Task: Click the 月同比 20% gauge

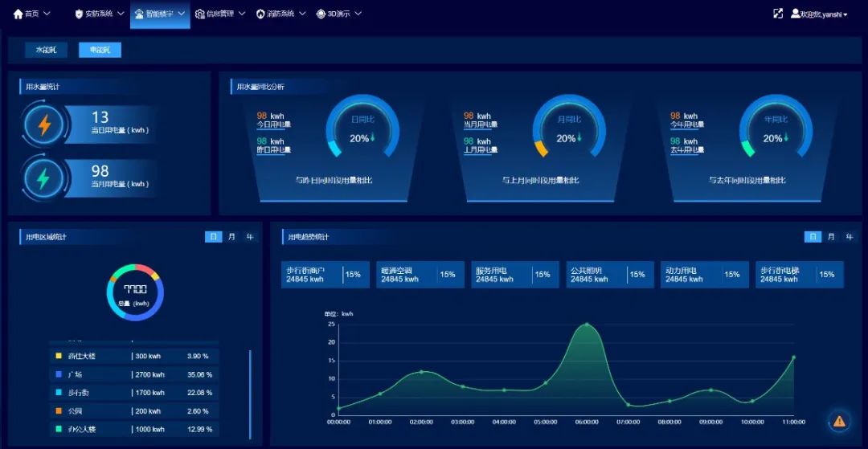Action: click(569, 127)
